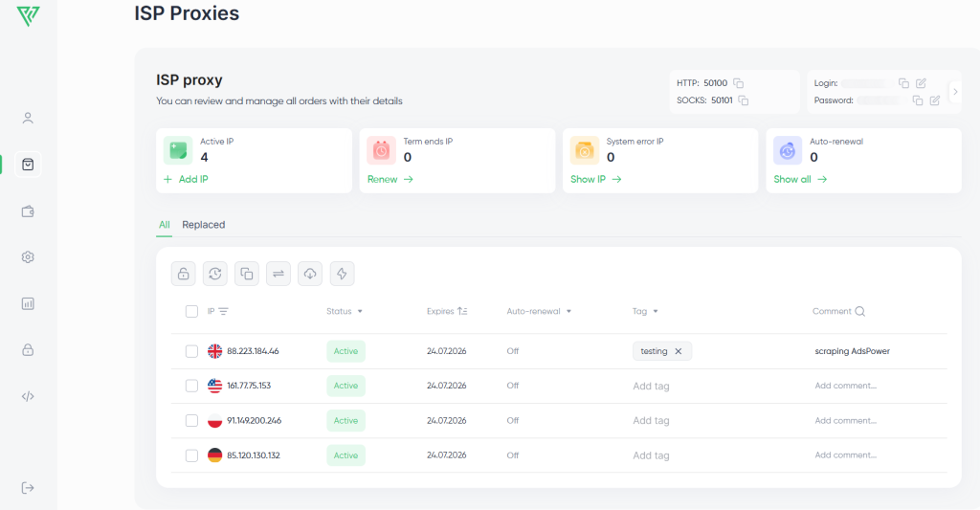Open the padlock icon in the sidebar
Screen dimensions: 980x510
tap(28, 350)
